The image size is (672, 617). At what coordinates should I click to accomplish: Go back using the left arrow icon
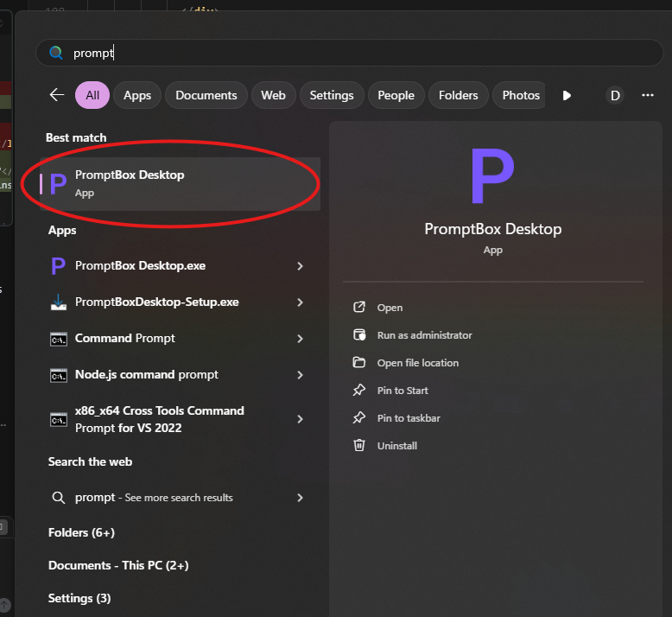coord(57,95)
